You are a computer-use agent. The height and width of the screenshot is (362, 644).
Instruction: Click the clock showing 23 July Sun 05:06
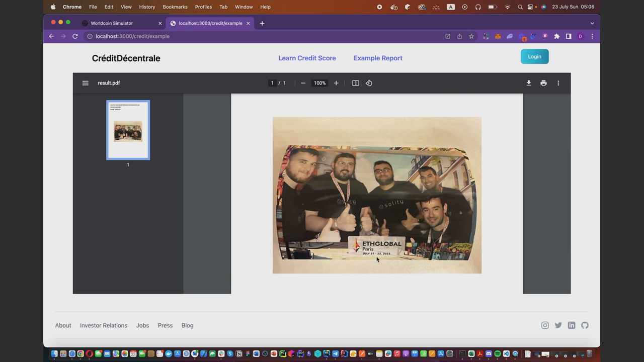tap(573, 7)
